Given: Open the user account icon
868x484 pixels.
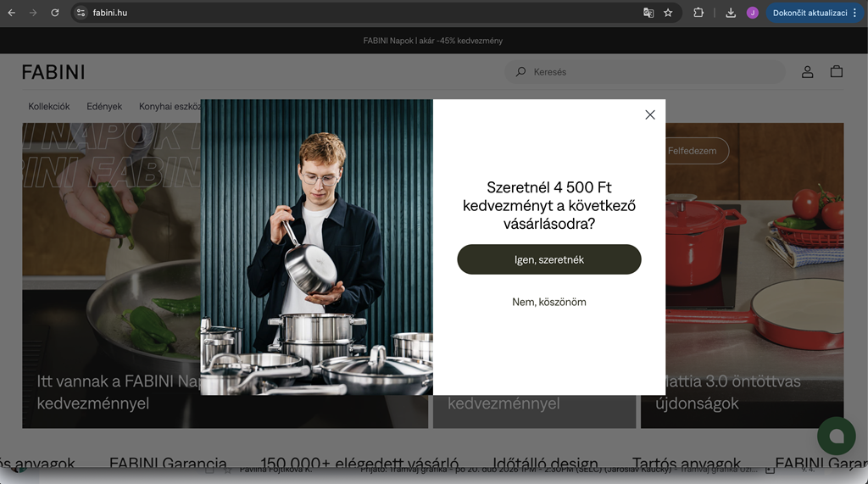Looking at the screenshot, I should tap(807, 72).
